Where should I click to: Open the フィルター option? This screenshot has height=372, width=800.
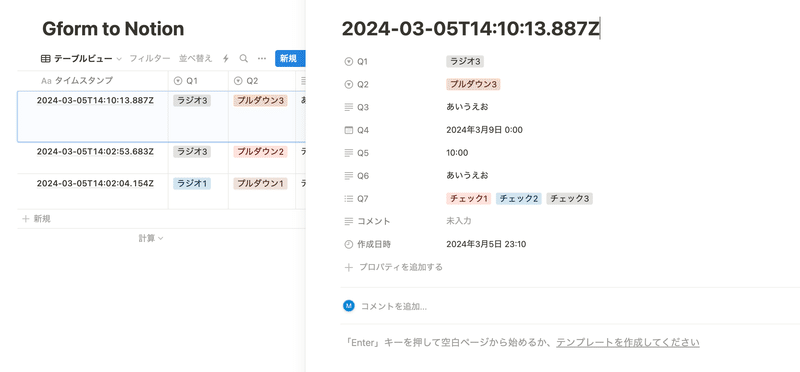point(149,59)
